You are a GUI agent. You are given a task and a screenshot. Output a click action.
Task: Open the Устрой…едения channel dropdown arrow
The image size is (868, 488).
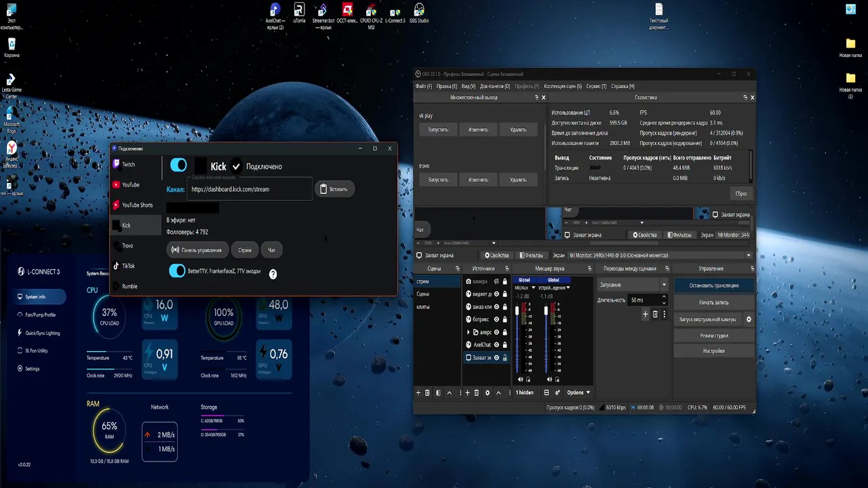point(568,288)
